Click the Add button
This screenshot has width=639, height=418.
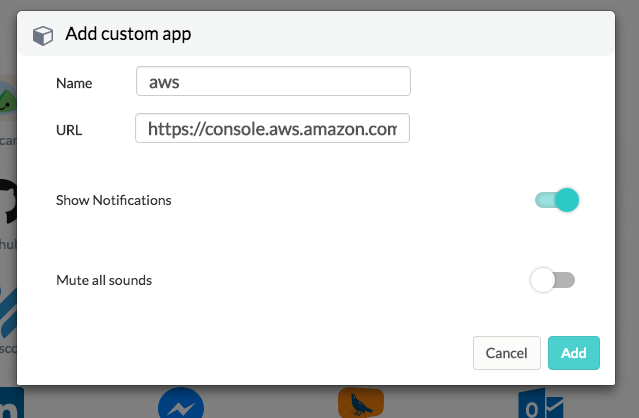tap(574, 353)
